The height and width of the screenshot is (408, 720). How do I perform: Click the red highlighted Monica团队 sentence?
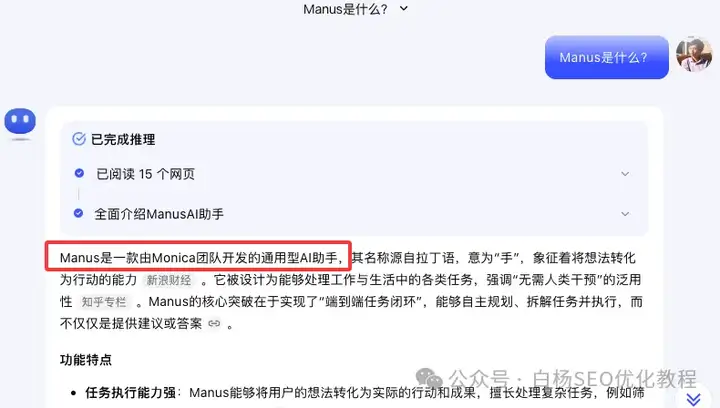(198, 257)
